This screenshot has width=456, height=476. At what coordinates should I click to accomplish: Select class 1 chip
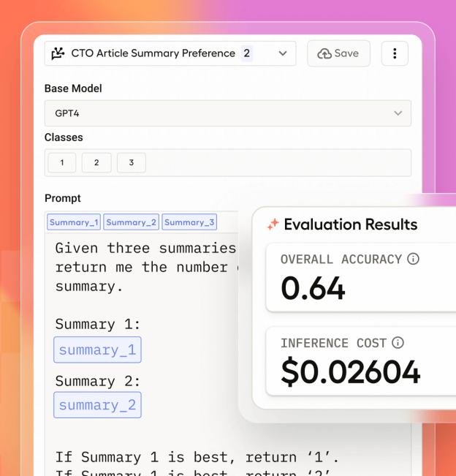62,163
